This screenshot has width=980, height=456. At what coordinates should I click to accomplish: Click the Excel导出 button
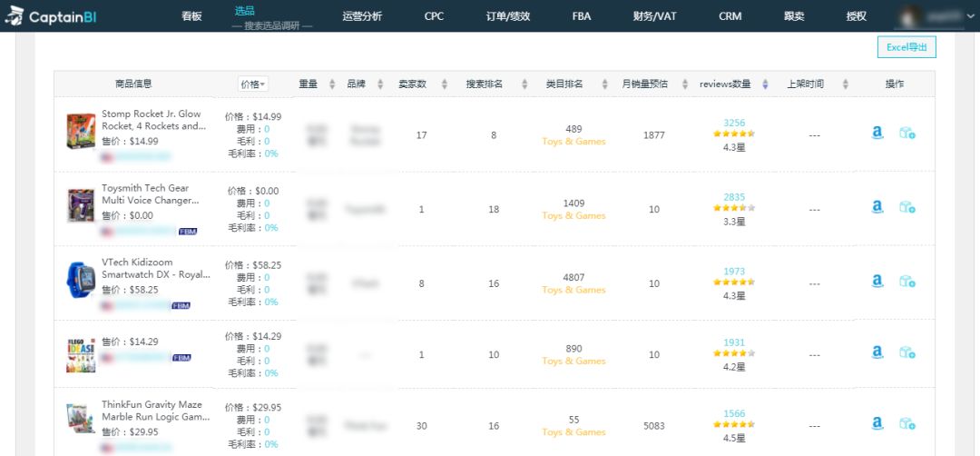coord(906,47)
